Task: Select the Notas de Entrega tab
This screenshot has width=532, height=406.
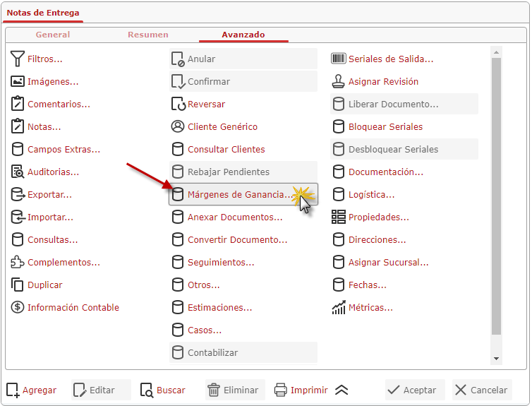Action: point(43,13)
